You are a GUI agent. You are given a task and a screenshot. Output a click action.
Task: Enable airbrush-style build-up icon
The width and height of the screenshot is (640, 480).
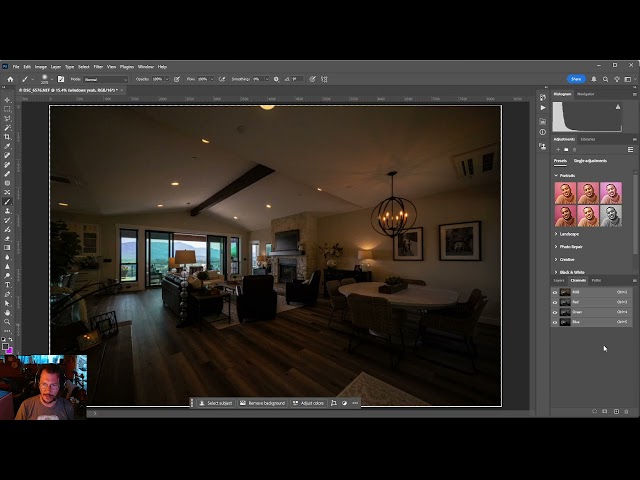pos(222,79)
